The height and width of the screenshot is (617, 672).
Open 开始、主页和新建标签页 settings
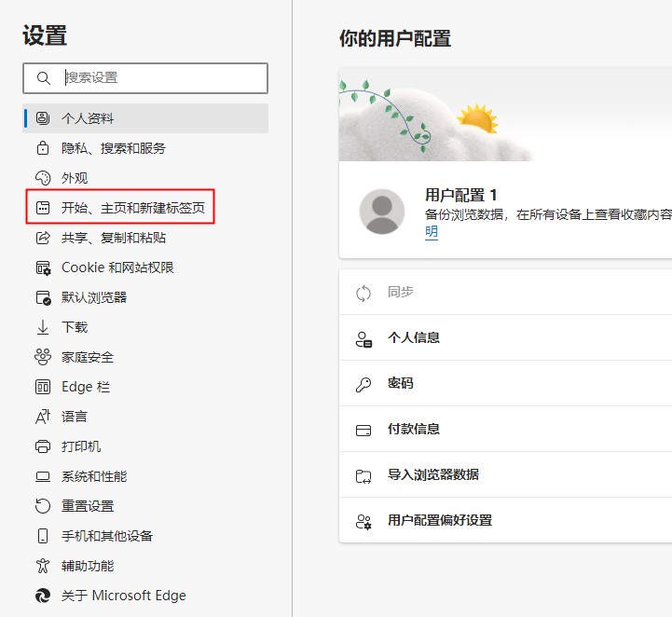[120, 208]
